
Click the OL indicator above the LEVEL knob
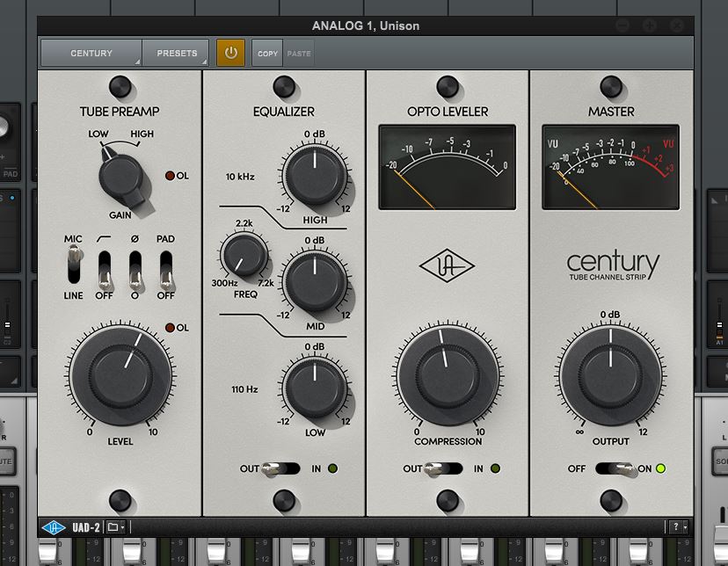click(171, 328)
